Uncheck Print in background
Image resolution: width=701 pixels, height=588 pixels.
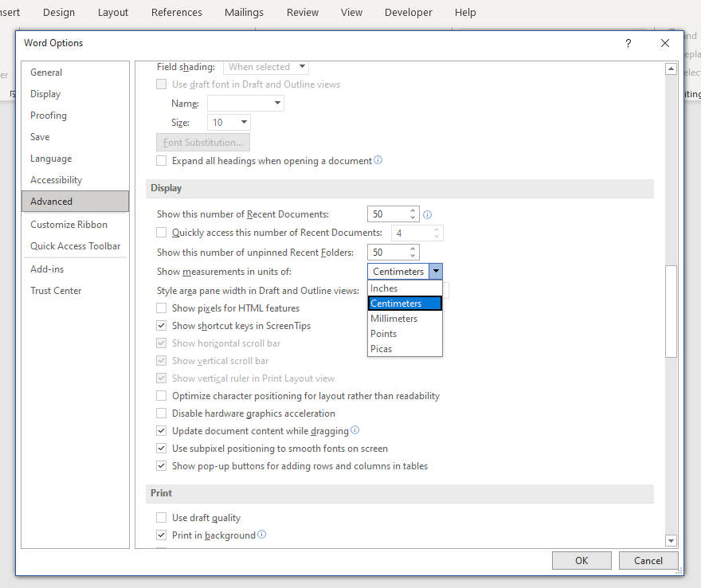162,535
